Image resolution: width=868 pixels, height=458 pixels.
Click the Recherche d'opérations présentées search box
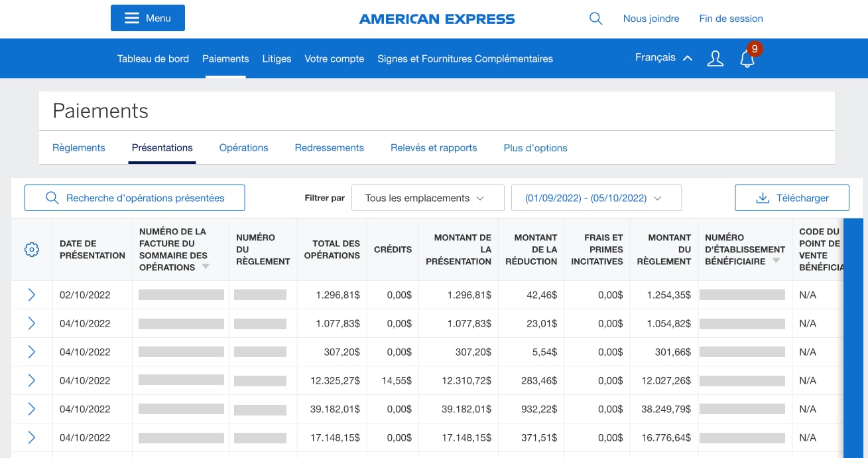[135, 198]
